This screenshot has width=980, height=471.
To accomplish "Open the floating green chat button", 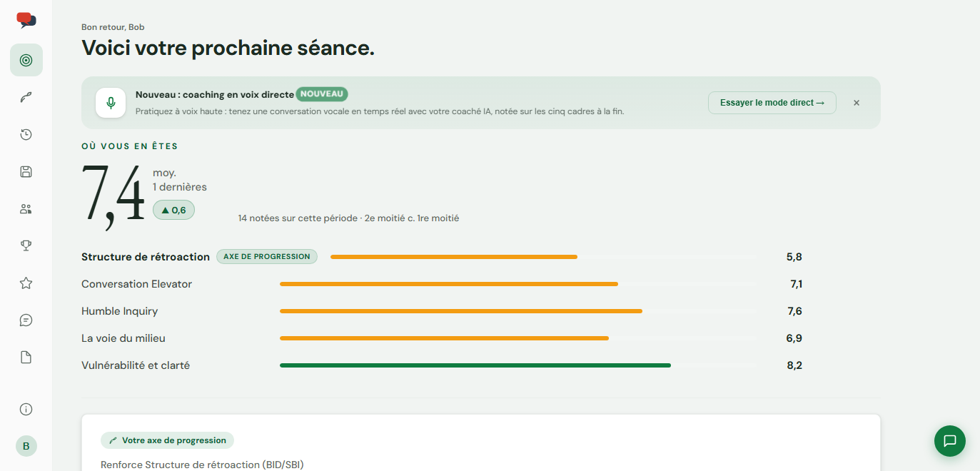I will (950, 441).
